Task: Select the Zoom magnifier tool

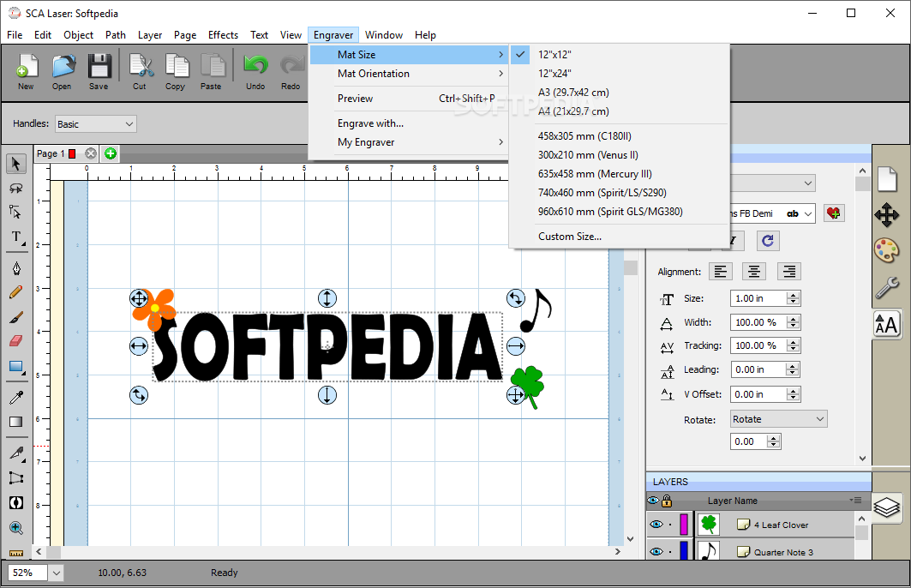Action: coord(16,528)
